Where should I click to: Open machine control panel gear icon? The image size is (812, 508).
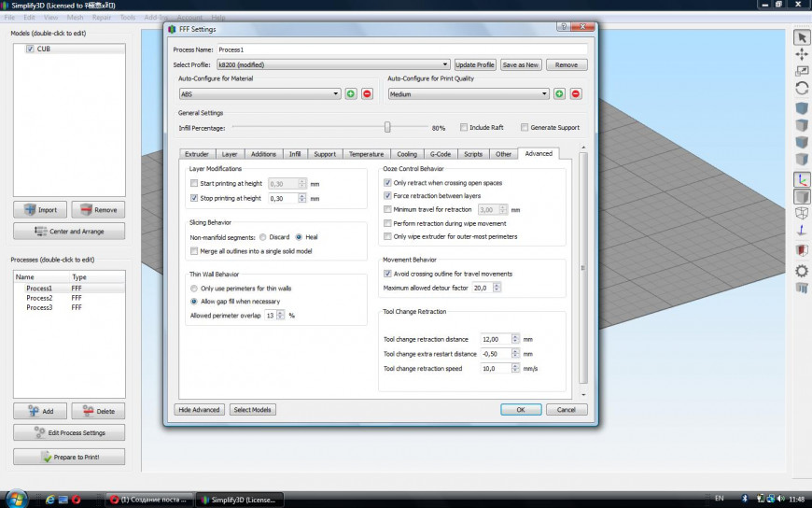pos(802,271)
